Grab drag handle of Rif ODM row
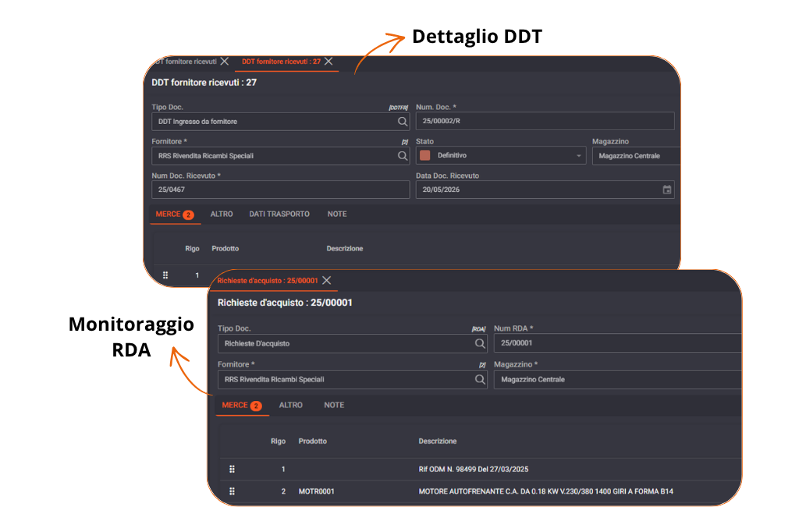Image resolution: width=799 pixels, height=532 pixels. click(232, 469)
